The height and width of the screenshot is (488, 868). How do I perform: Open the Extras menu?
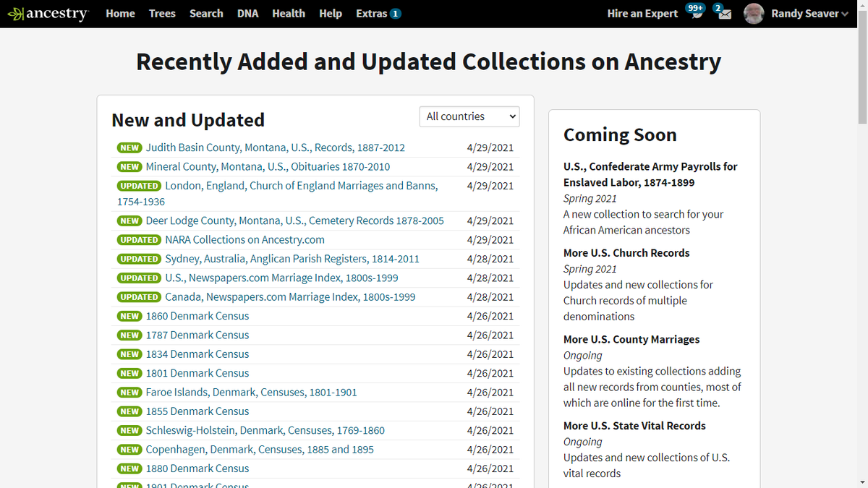[378, 14]
